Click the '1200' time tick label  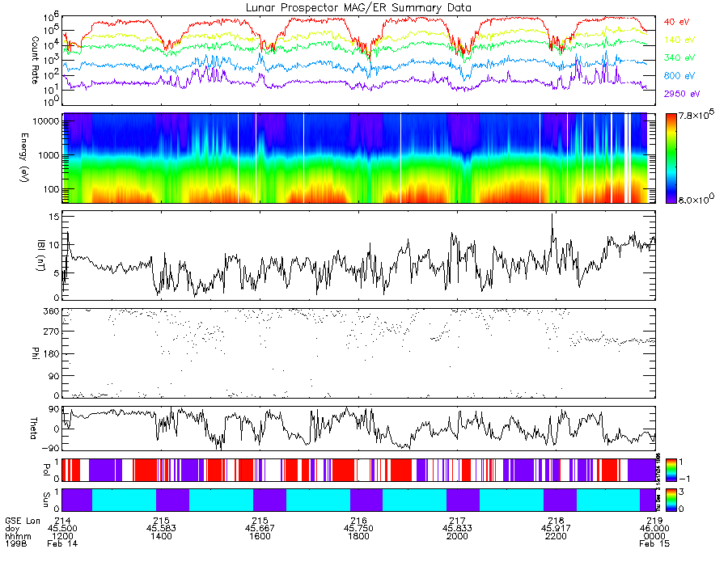tap(62, 536)
